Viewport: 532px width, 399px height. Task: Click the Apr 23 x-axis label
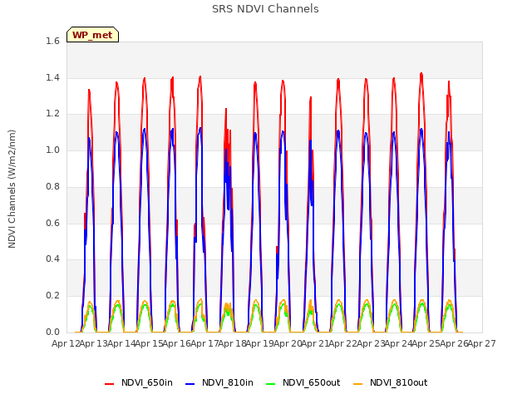(371, 343)
